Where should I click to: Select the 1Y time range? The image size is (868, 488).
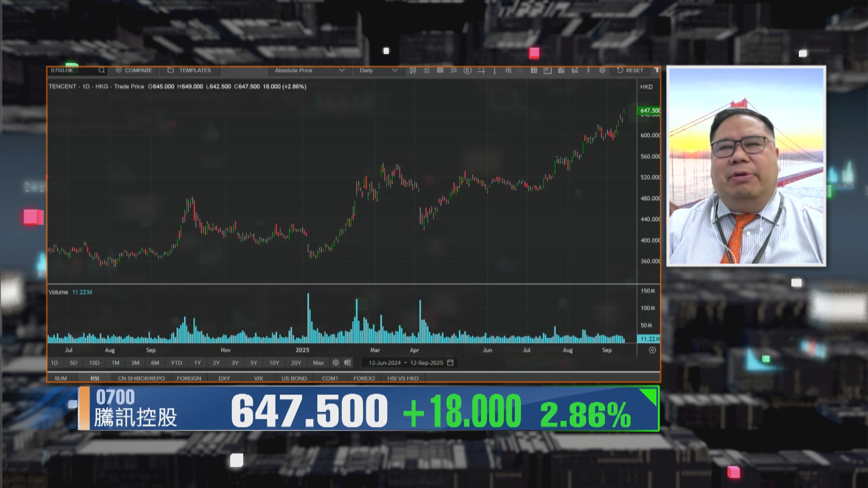[198, 363]
